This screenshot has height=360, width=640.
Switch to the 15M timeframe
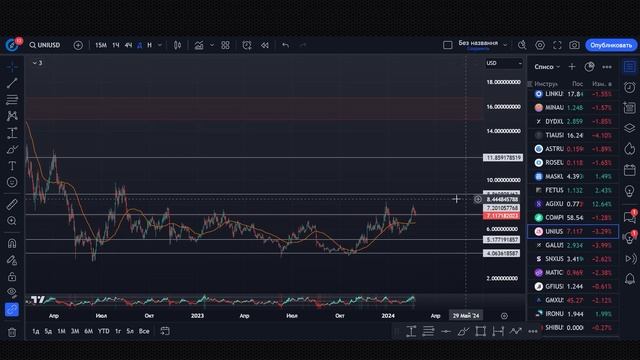(x=101, y=45)
